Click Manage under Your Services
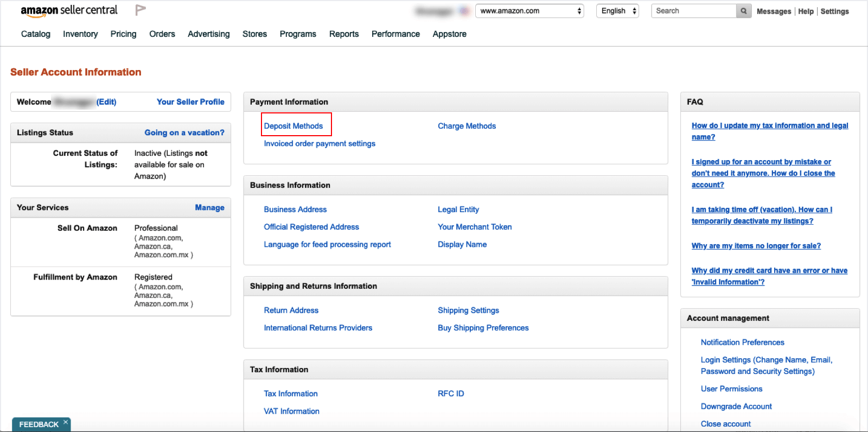This screenshot has height=432, width=868. [x=210, y=207]
